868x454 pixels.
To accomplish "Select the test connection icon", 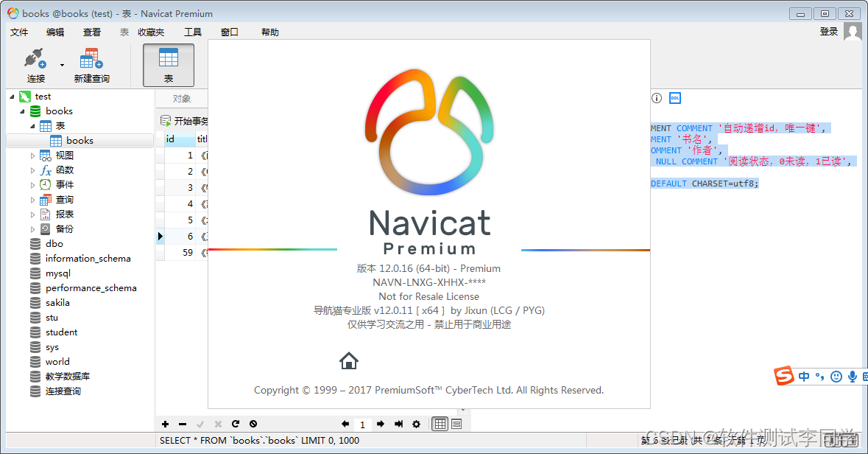I will (25, 97).
